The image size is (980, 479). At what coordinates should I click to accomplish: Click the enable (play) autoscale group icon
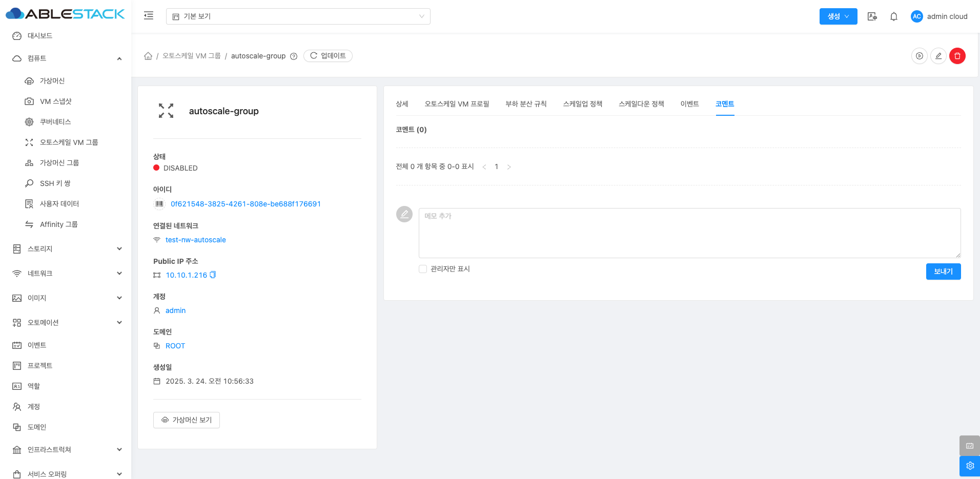[919, 56]
